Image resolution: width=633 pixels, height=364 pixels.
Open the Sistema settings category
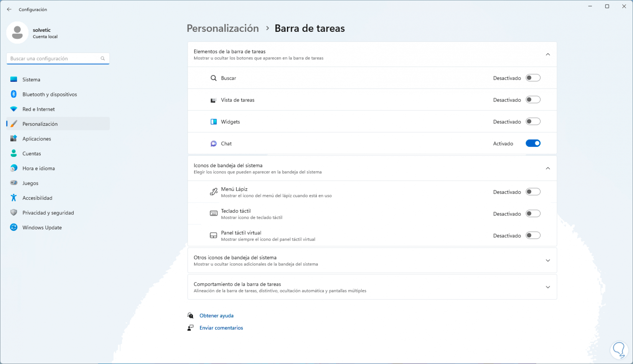pos(31,80)
